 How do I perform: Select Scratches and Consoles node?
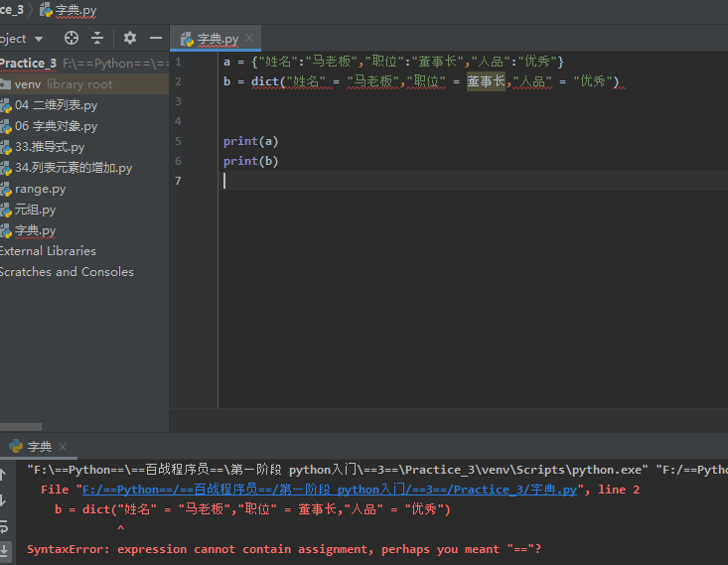point(67,272)
